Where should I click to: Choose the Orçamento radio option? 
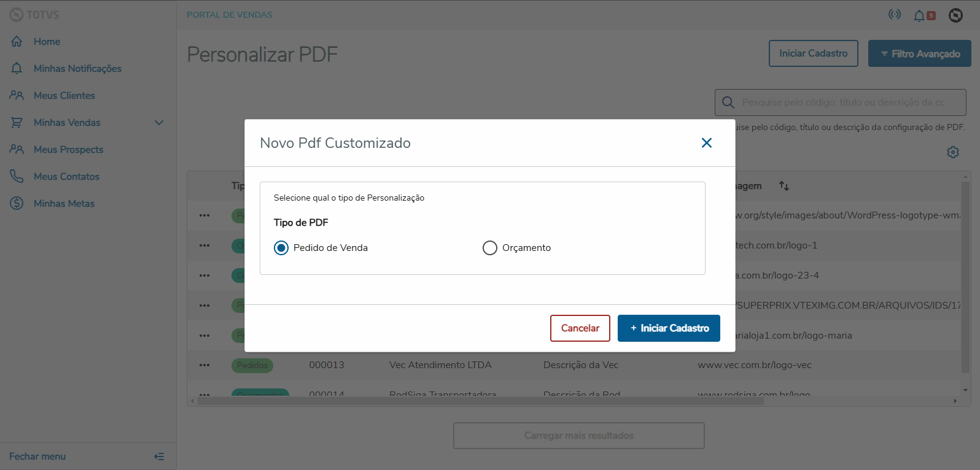click(x=490, y=248)
